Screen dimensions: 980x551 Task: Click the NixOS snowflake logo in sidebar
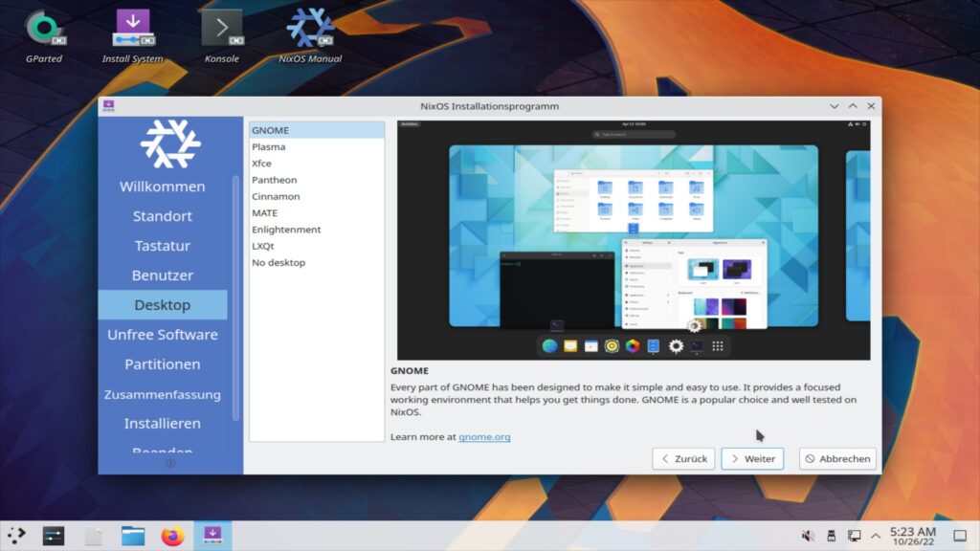[170, 143]
